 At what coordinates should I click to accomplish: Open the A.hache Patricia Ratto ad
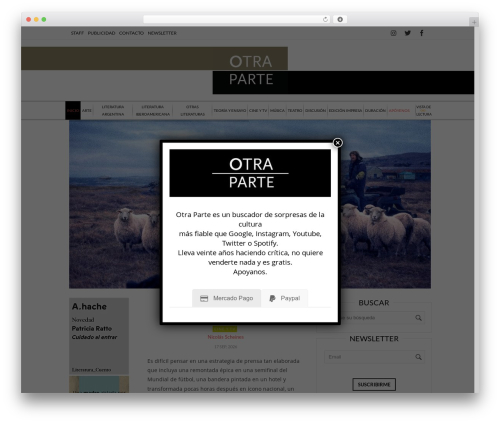(x=99, y=336)
